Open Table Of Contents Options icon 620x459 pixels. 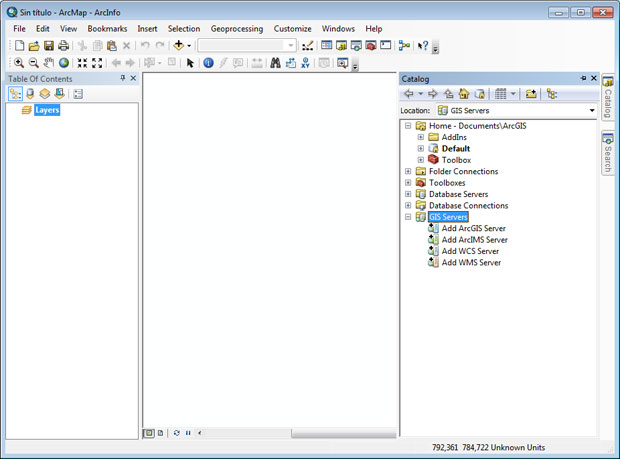point(78,94)
